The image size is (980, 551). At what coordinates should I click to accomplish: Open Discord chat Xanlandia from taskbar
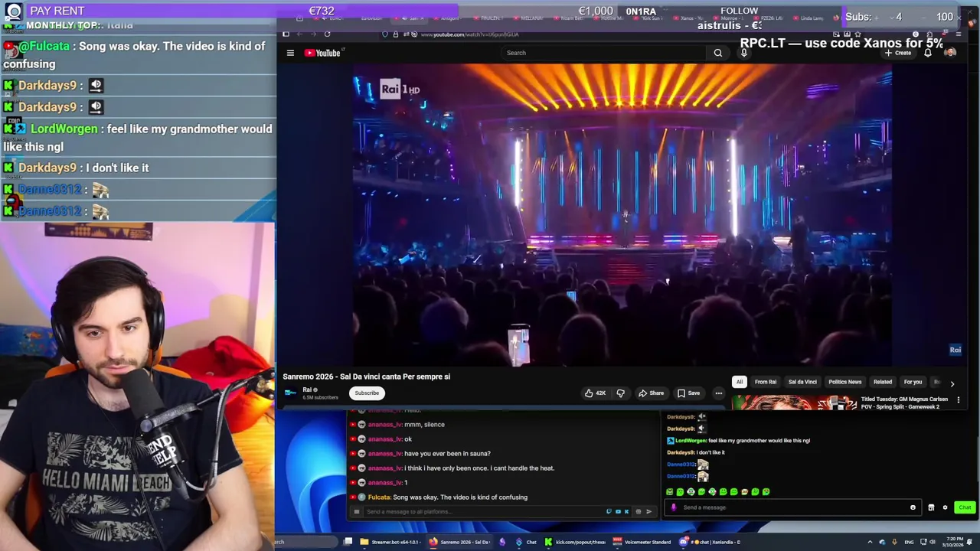[x=710, y=542]
